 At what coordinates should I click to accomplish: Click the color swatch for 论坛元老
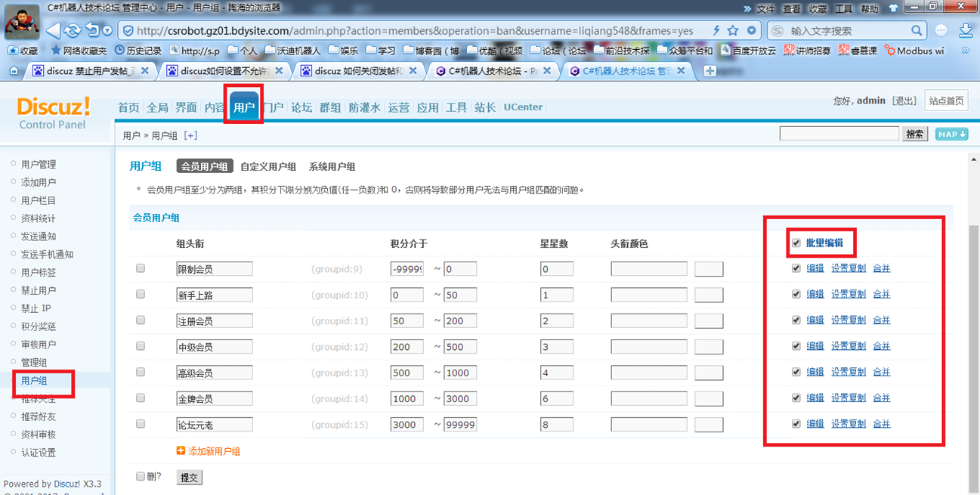[x=709, y=425]
